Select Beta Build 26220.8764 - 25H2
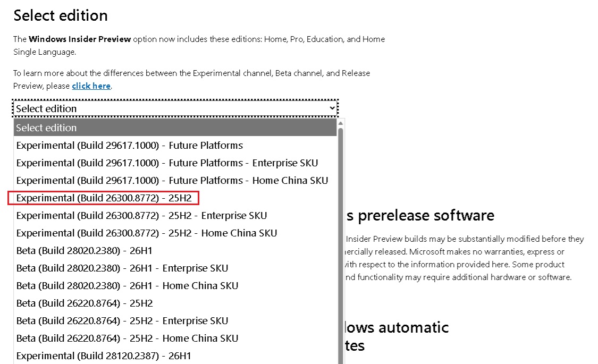Viewport: 598px width, 364px height. coord(175,303)
